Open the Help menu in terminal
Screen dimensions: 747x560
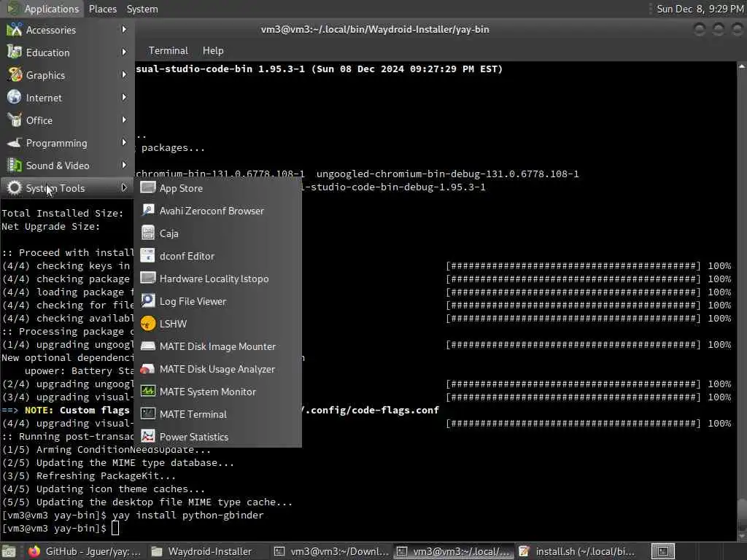[x=213, y=50]
